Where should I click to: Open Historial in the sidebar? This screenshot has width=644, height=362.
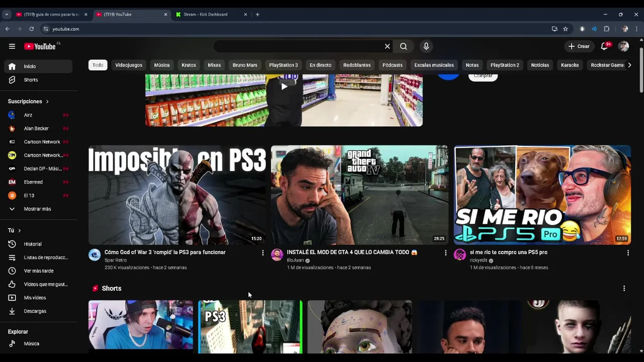click(x=38, y=244)
